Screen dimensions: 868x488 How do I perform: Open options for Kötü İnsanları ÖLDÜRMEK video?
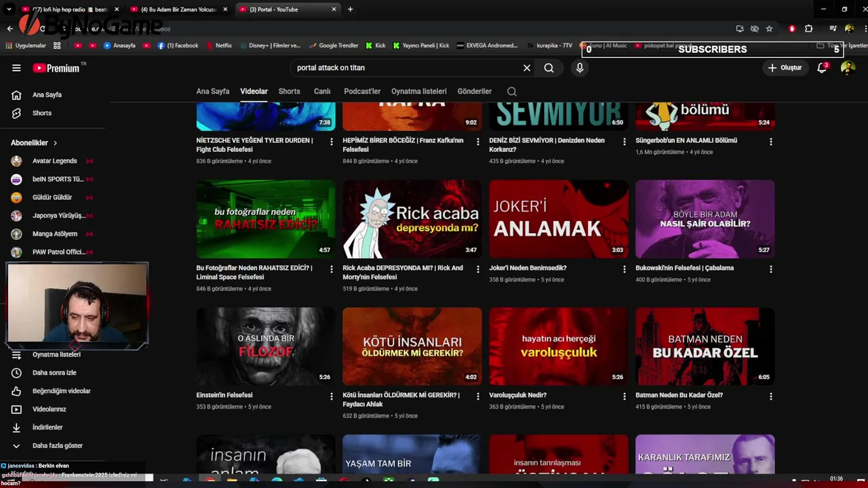coord(477,396)
